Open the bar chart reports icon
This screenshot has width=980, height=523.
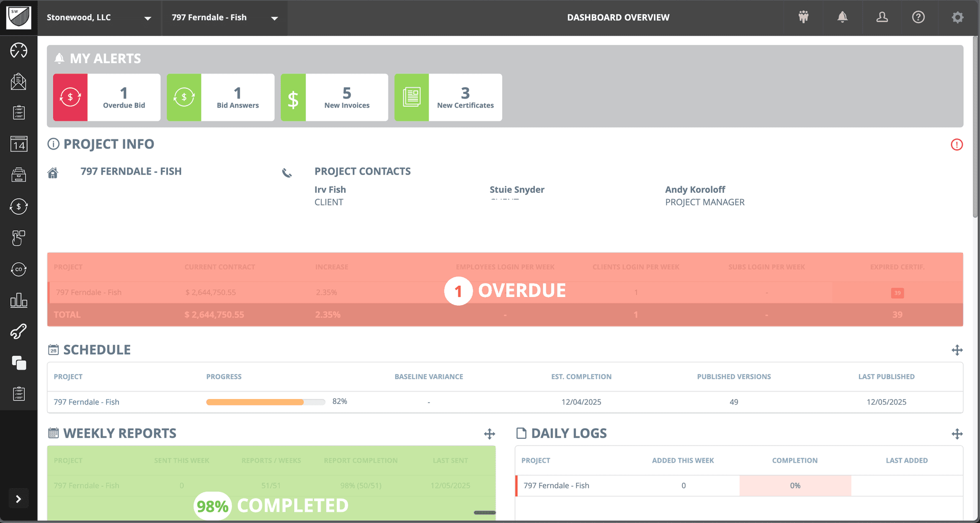coord(18,300)
